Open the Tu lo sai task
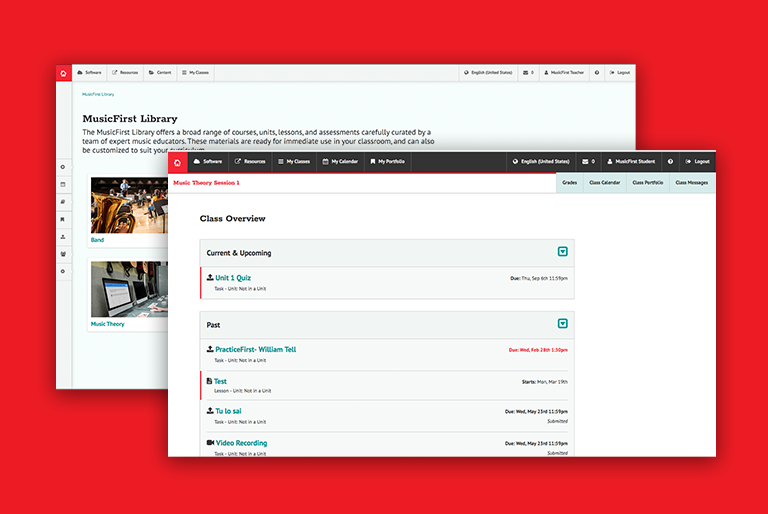This screenshot has width=768, height=514. (228, 411)
